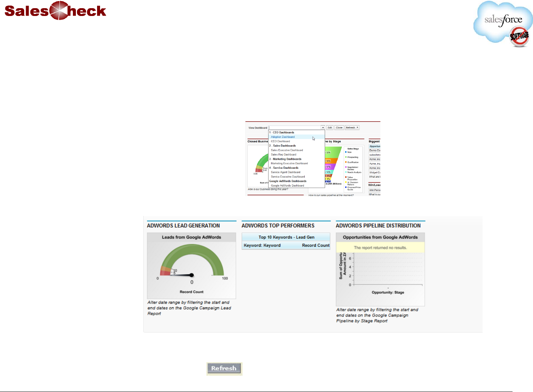Click the 'ADWORDS TOP PERFORMERS' heading
Viewport: 533px width, 392px height.
click(x=278, y=226)
